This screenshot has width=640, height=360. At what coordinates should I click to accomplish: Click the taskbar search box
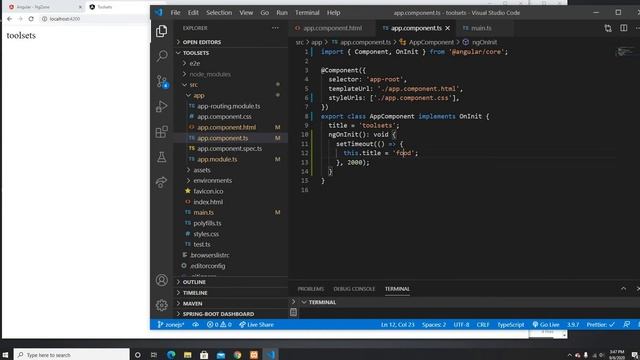71,355
